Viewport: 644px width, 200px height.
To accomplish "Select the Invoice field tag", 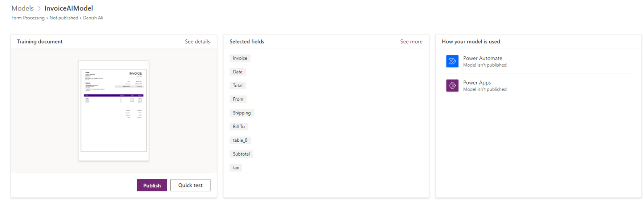I will (x=240, y=58).
